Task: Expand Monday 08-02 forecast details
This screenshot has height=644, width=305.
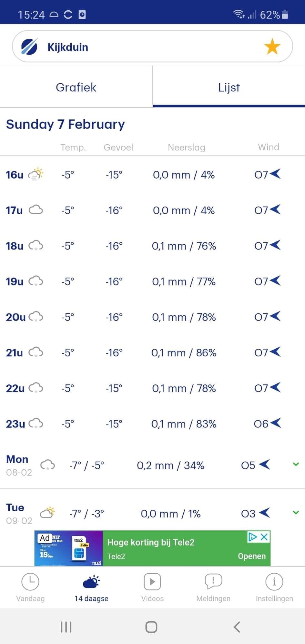Action: pyautogui.click(x=296, y=465)
